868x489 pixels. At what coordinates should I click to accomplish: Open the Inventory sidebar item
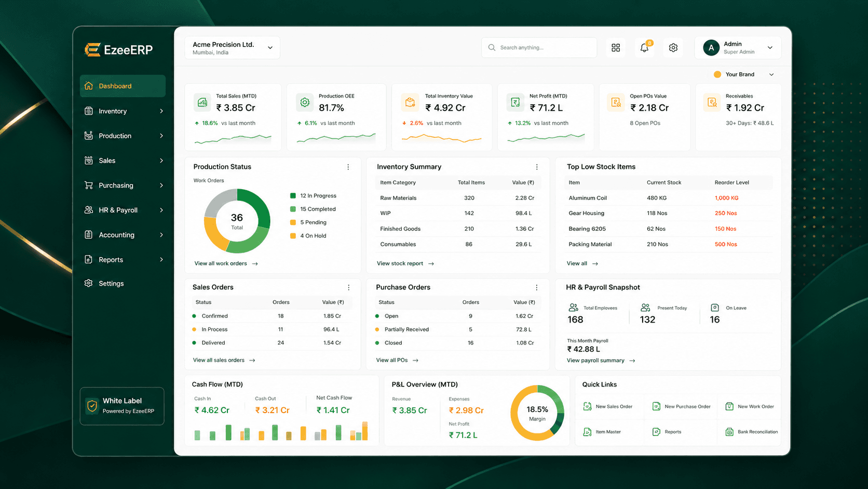pyautogui.click(x=123, y=111)
